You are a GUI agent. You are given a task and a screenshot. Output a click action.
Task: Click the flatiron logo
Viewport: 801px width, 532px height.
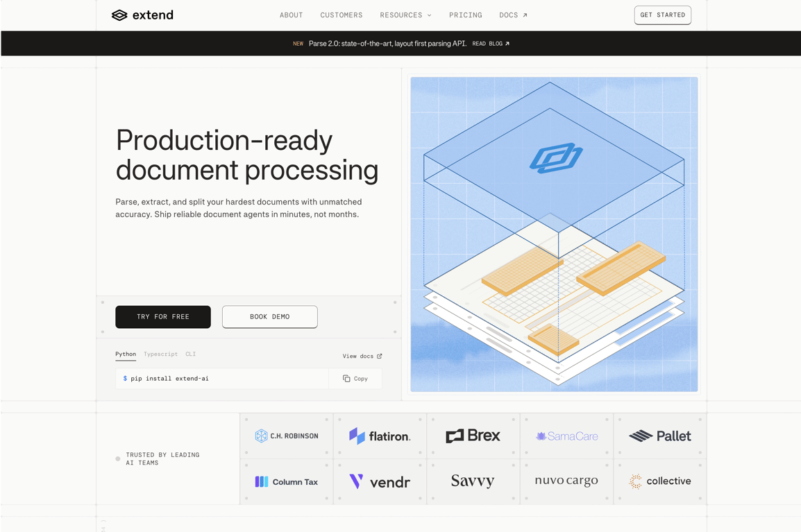tap(380, 436)
